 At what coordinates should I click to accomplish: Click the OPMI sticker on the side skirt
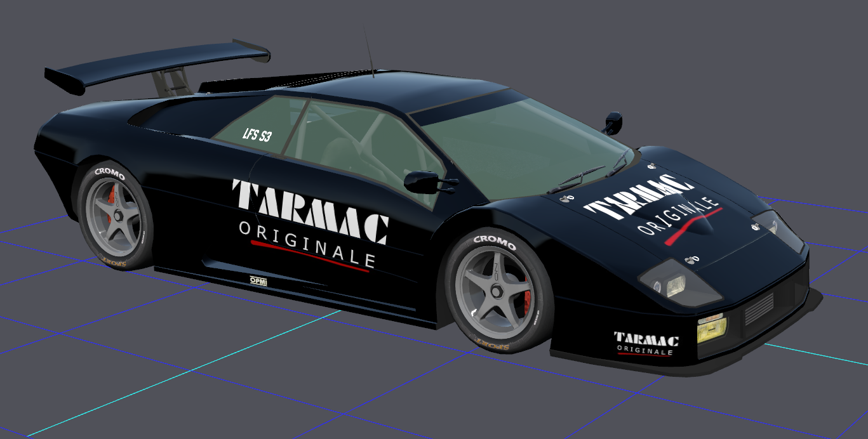(258, 280)
